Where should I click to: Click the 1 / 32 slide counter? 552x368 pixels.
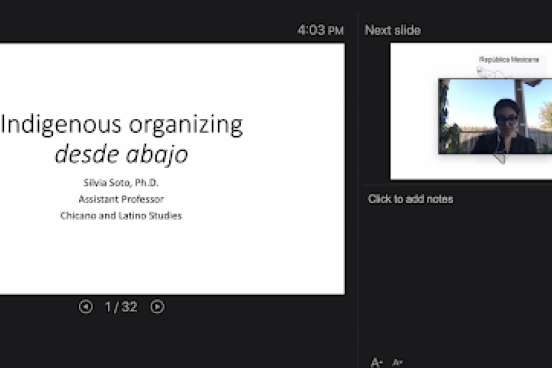(121, 307)
